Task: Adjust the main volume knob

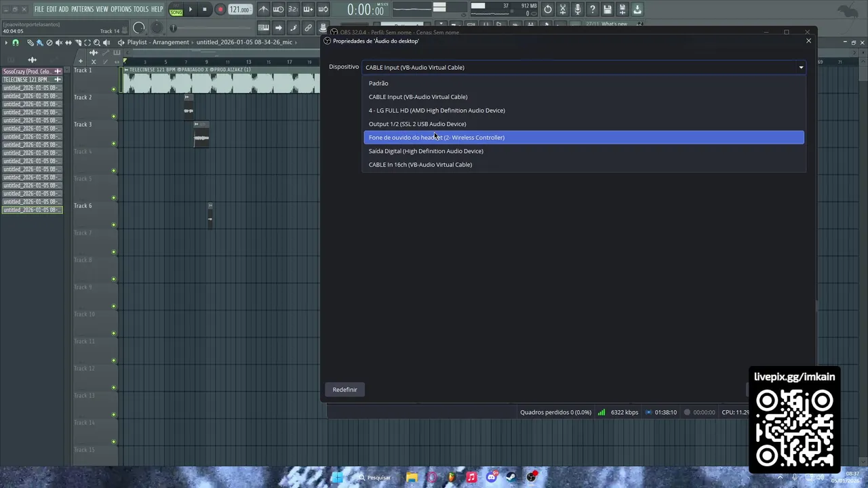Action: 139,28
